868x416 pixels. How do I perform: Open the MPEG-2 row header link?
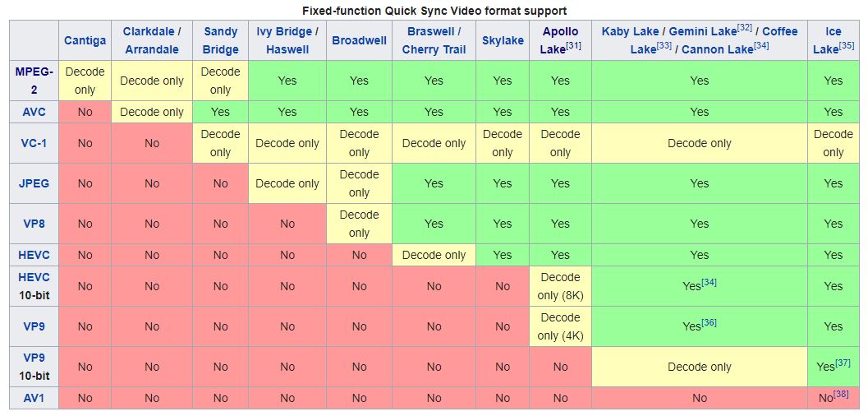(x=34, y=80)
